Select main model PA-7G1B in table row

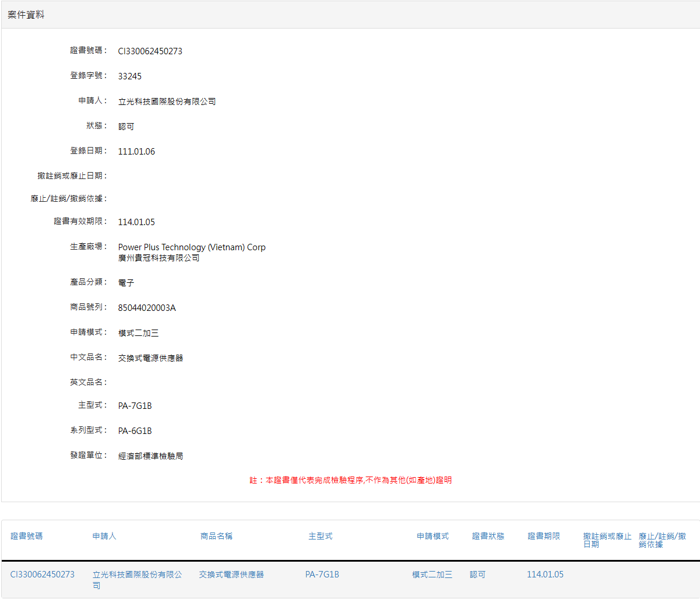point(322,575)
